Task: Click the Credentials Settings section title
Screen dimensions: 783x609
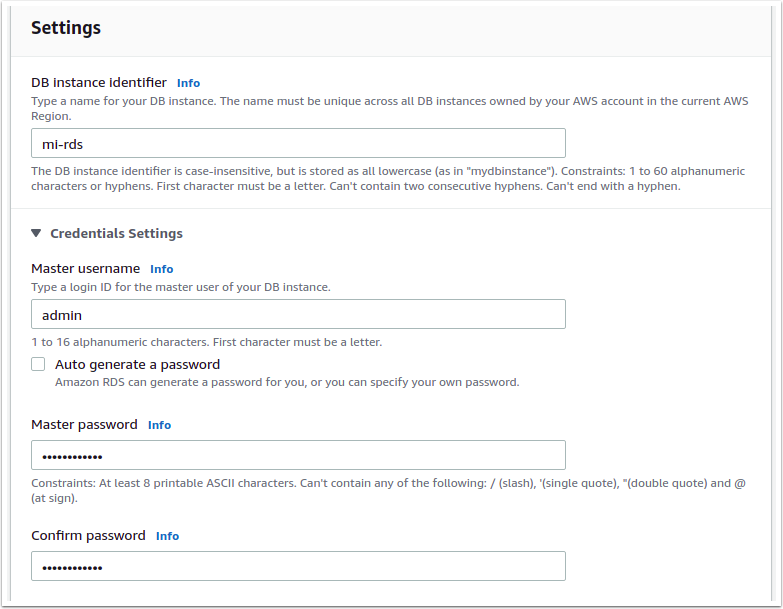Action: (x=116, y=233)
